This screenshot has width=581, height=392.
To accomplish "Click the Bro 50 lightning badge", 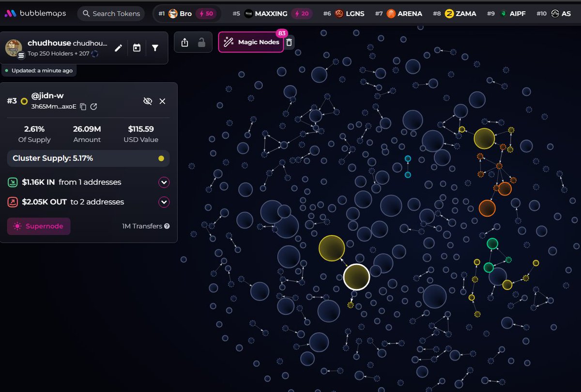I will tap(207, 14).
